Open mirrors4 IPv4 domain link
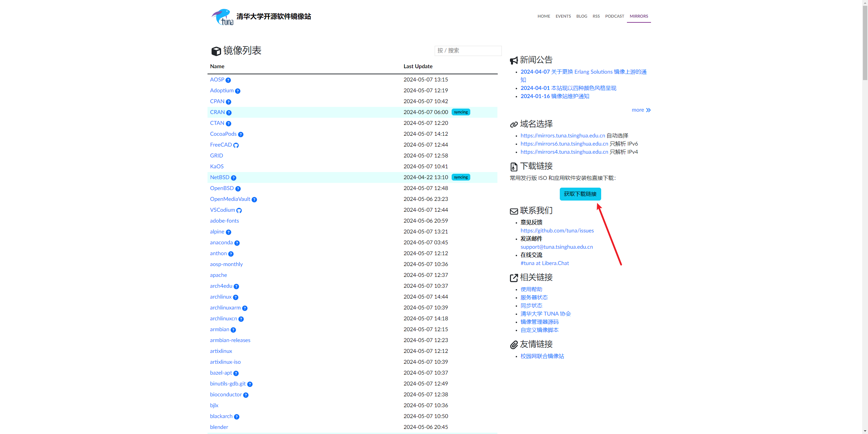Screen dimensions: 868x434 (564, 152)
